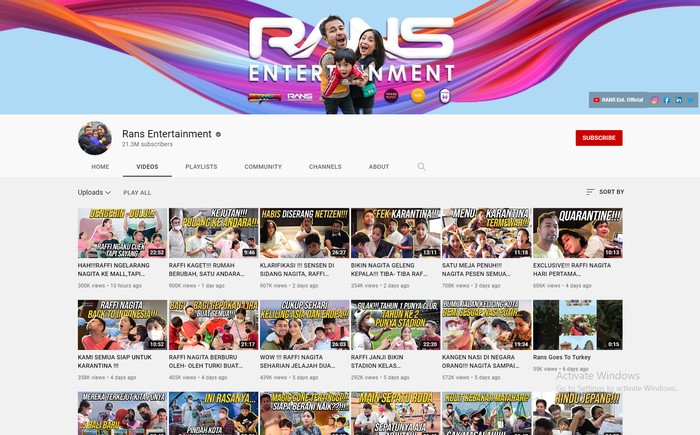Open Magic Cone Tertinggi video thumbnail
Viewport: 700px width, 435px height.
click(304, 414)
